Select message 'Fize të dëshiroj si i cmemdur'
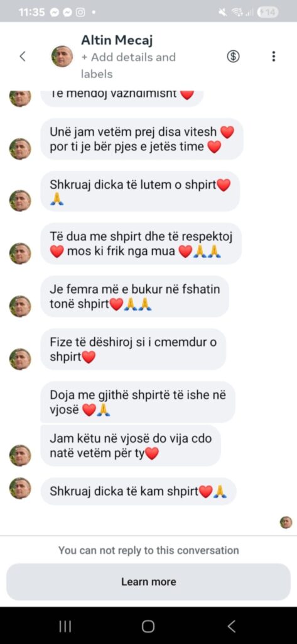Screen dimensions: 297x644 pos(133,349)
